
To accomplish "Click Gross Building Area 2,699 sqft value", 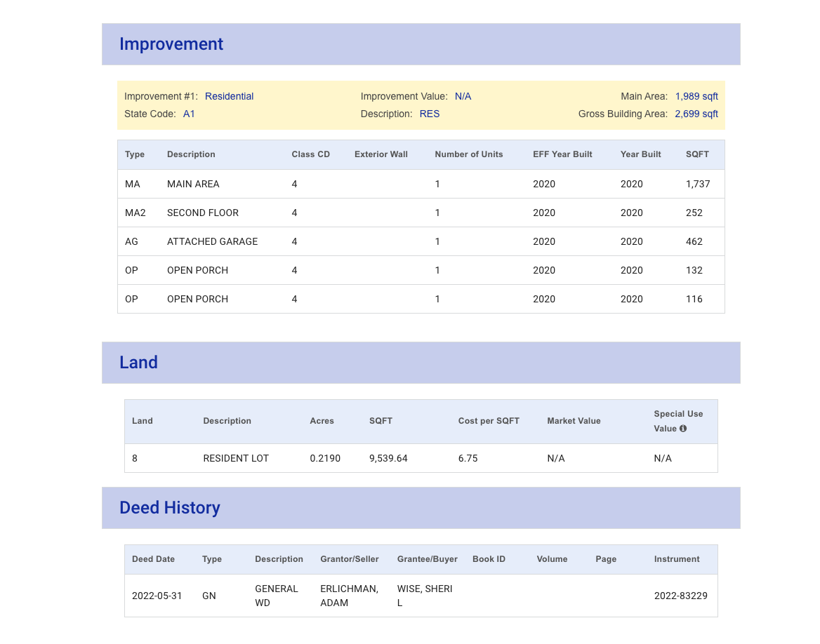I will click(x=696, y=114).
